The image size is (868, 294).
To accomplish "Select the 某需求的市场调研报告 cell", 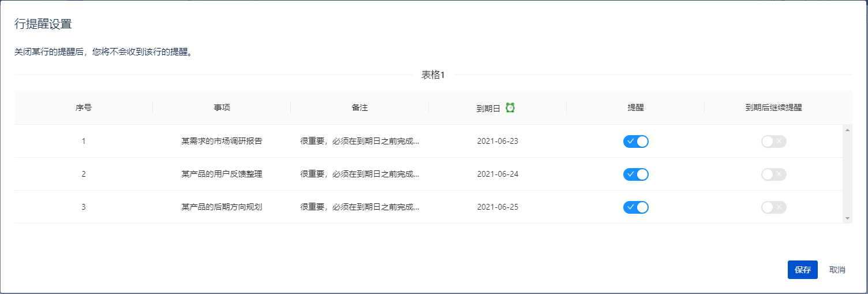I will click(222, 142).
